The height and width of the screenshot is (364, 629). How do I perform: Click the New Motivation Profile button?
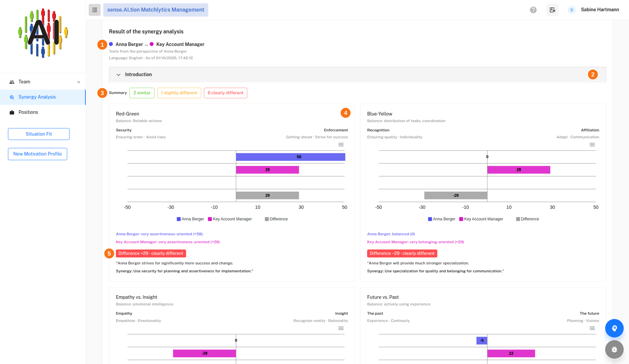pos(37,154)
